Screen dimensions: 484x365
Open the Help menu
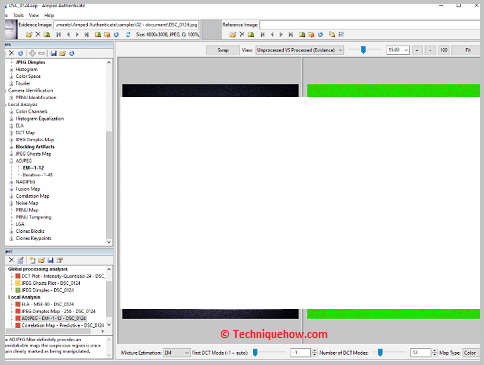(x=49, y=15)
